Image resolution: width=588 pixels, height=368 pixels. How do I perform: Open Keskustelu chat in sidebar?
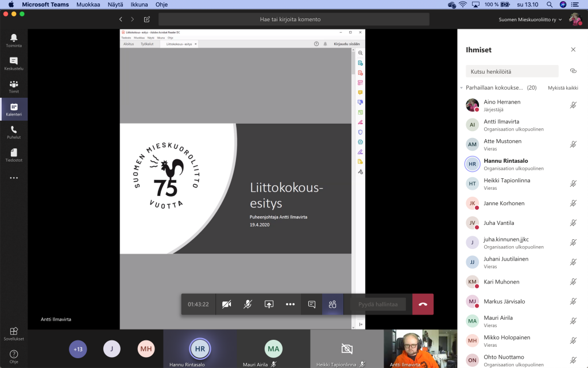[x=14, y=63]
